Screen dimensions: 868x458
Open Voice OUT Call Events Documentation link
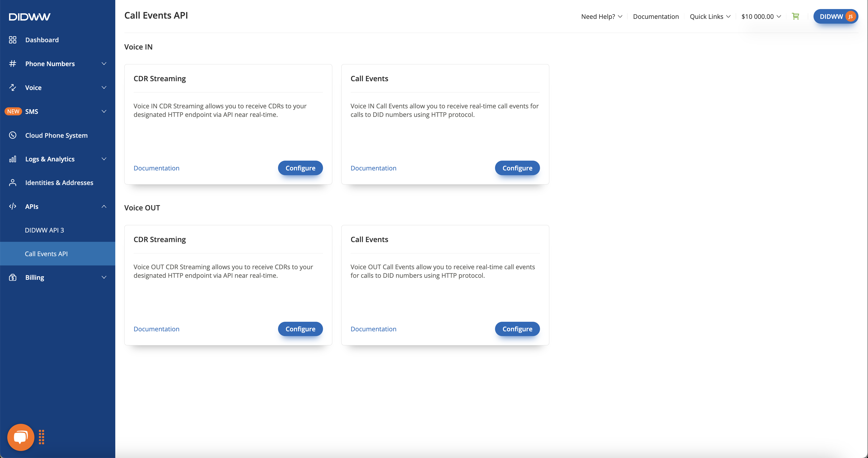[x=373, y=329]
